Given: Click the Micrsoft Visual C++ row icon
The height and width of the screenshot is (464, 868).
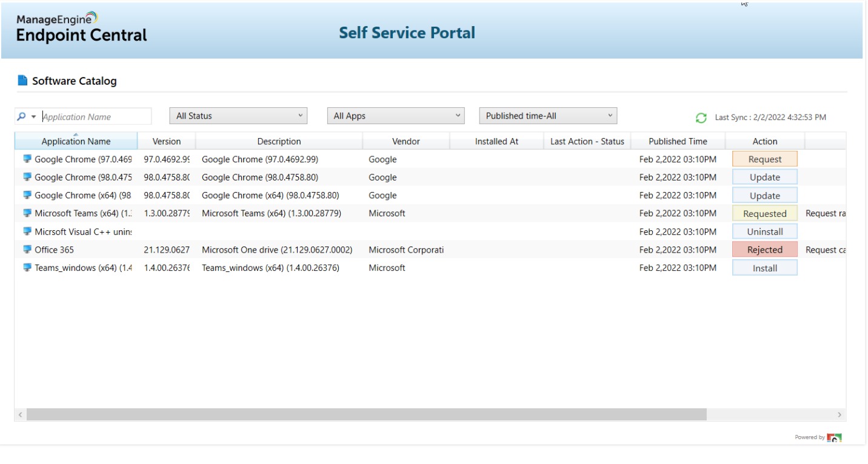Looking at the screenshot, I should [x=27, y=231].
